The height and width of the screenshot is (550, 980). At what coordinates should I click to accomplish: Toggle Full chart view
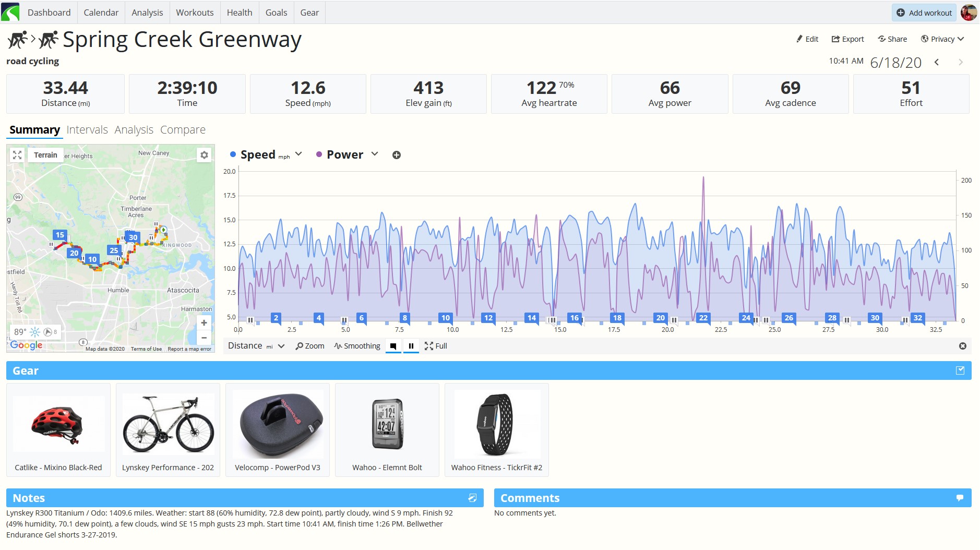click(436, 346)
